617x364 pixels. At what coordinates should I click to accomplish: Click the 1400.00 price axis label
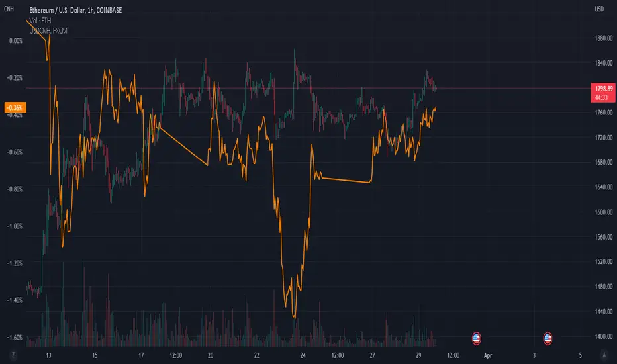[604, 336]
